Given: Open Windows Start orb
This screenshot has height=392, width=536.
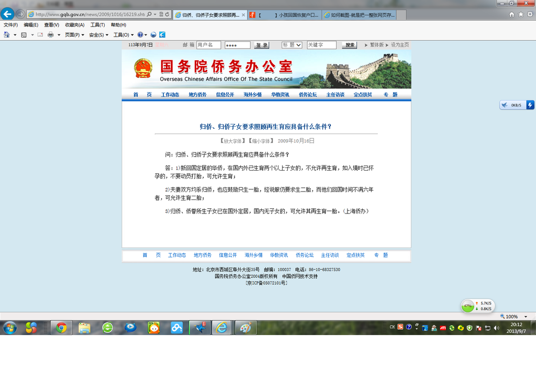Looking at the screenshot, I should [10, 328].
